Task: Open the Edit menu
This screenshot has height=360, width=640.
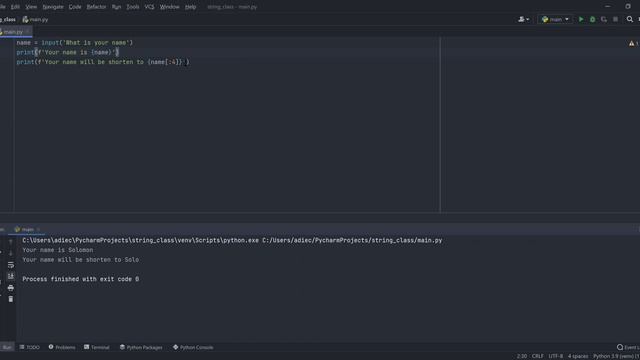Action: click(15, 7)
